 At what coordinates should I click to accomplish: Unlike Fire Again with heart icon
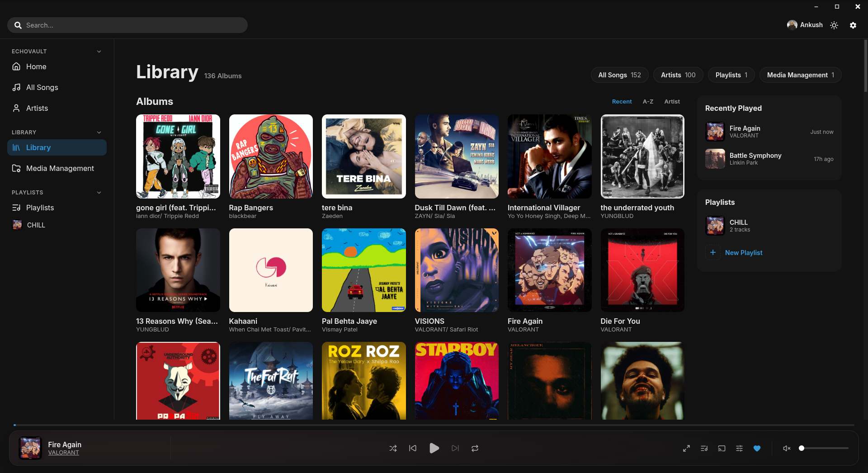click(x=757, y=448)
